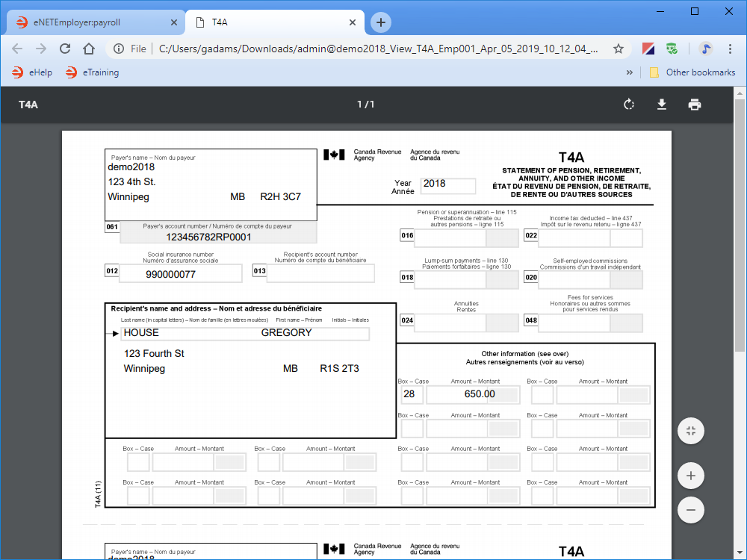This screenshot has width=747, height=560.
Task: Zoom out of the PDF
Action: tap(691, 510)
